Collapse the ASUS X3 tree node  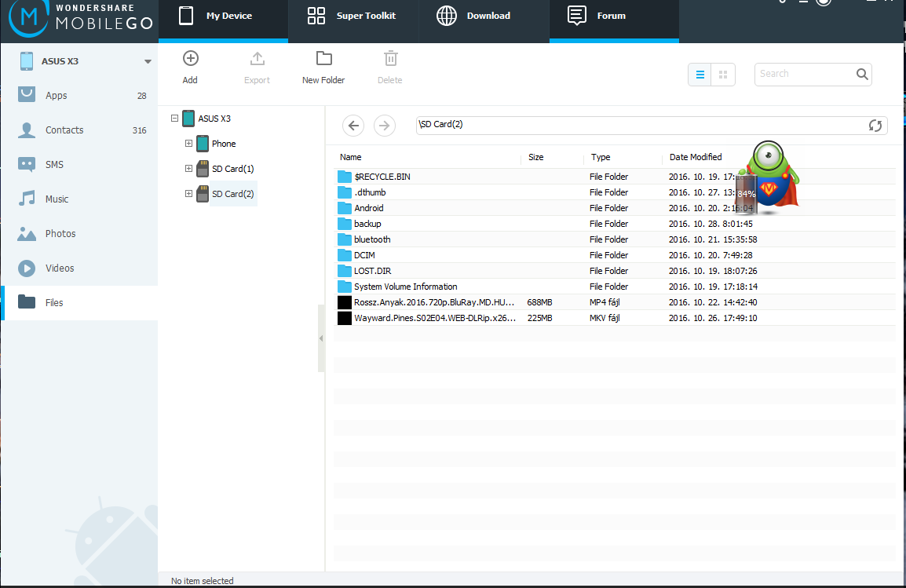[174, 119]
